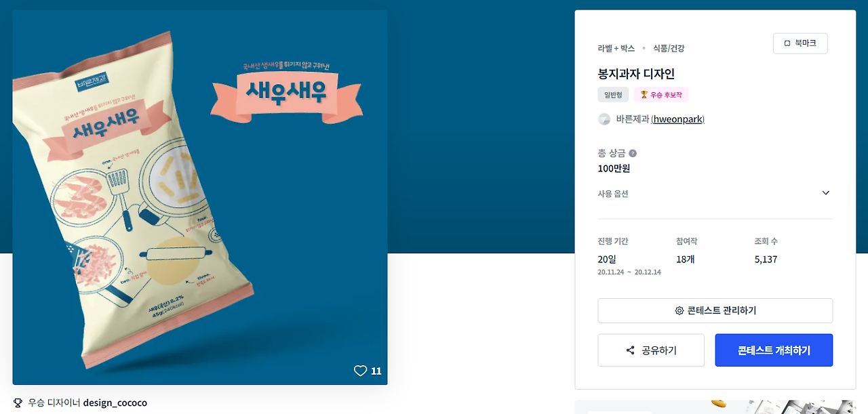Open designer design_cococo profile
Screen dimensions: 868x414
coord(115,402)
